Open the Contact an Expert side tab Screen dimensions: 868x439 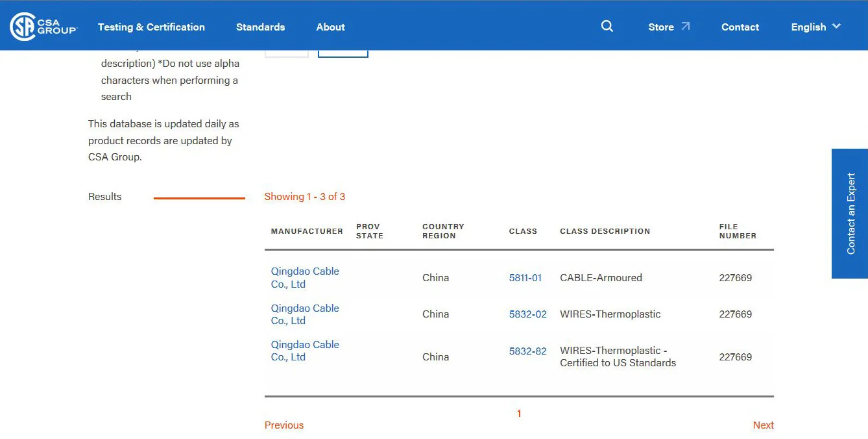(850, 213)
